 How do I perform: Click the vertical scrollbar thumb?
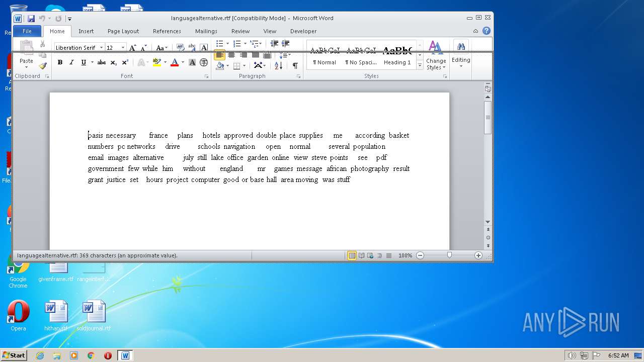click(488, 118)
